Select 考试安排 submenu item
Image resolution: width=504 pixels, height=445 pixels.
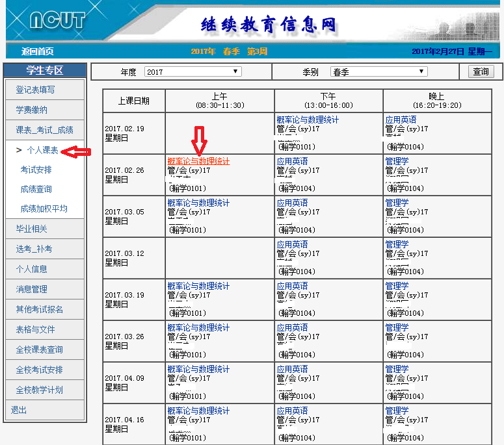36,170
